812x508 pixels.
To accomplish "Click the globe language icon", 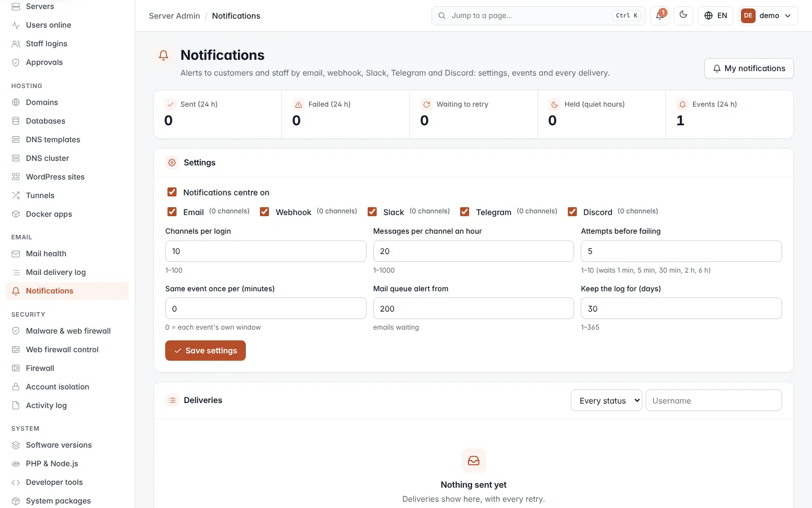I will 709,16.
